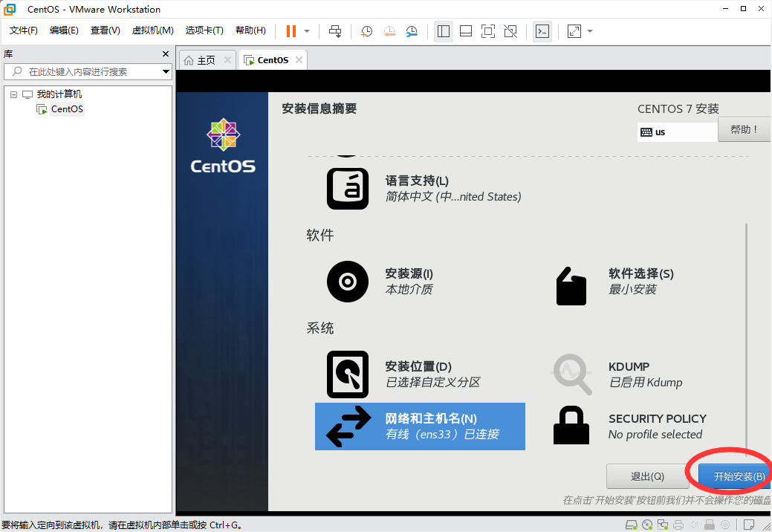Open the SECURITY POLICY settings
772x532 pixels.
[630, 426]
